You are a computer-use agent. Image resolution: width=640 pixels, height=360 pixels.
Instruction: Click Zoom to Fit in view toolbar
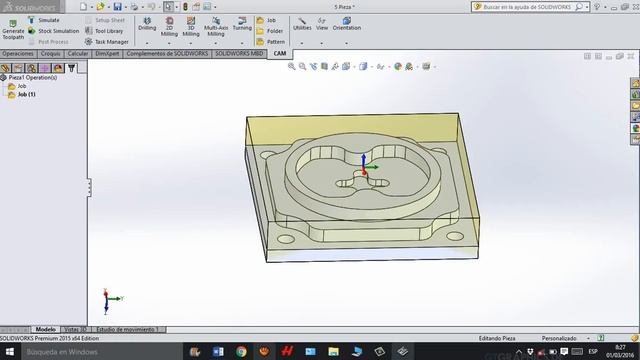click(291, 66)
